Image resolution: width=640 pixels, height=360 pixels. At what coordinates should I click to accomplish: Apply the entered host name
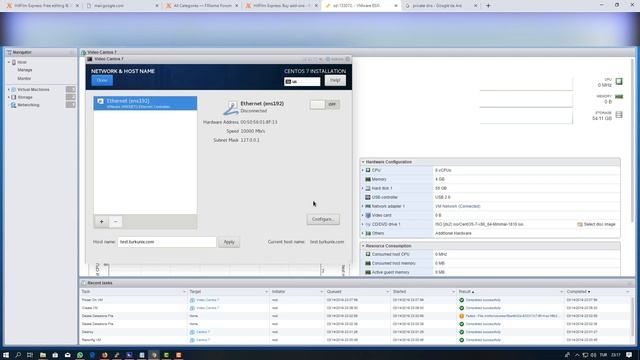click(x=229, y=242)
